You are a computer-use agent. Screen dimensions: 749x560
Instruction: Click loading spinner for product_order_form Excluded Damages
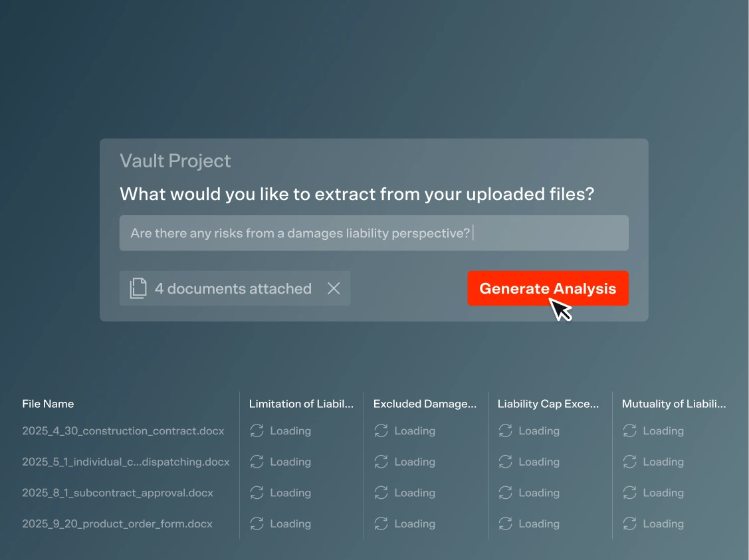[x=381, y=523]
